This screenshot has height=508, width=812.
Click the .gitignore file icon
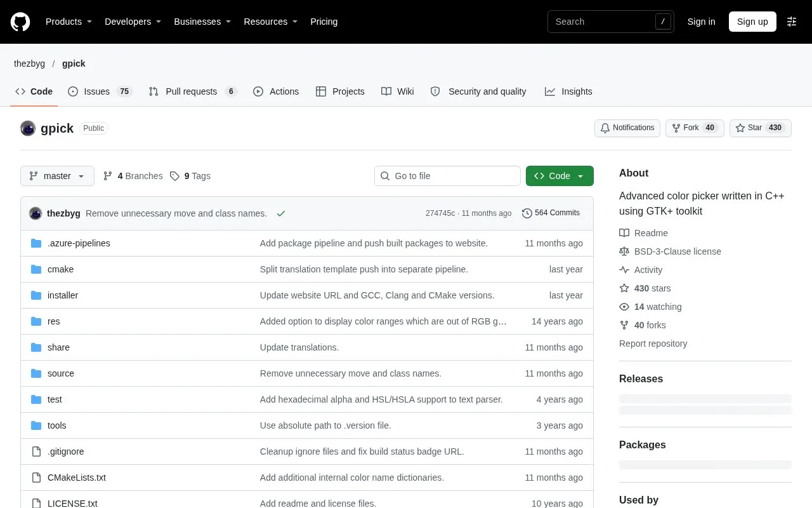[x=36, y=451]
